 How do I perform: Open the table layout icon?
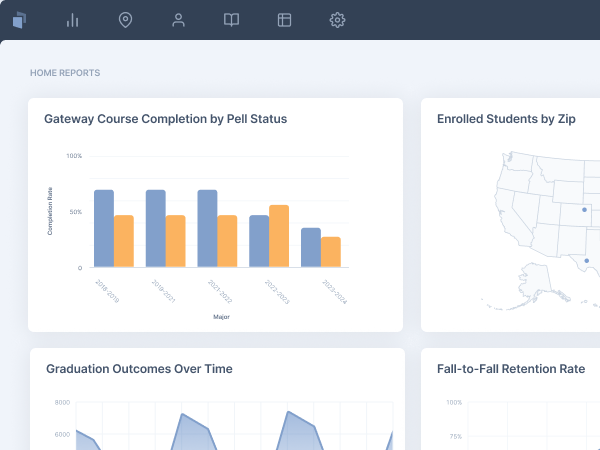(284, 20)
